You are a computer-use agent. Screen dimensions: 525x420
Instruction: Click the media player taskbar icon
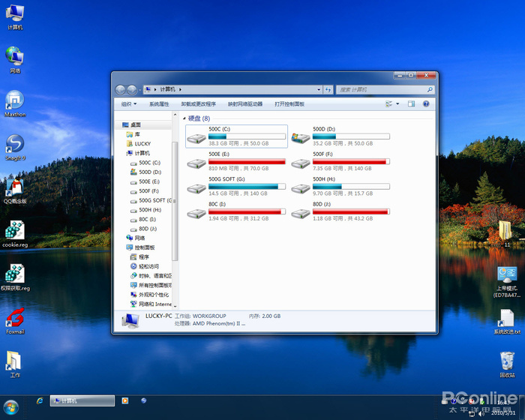125,400
